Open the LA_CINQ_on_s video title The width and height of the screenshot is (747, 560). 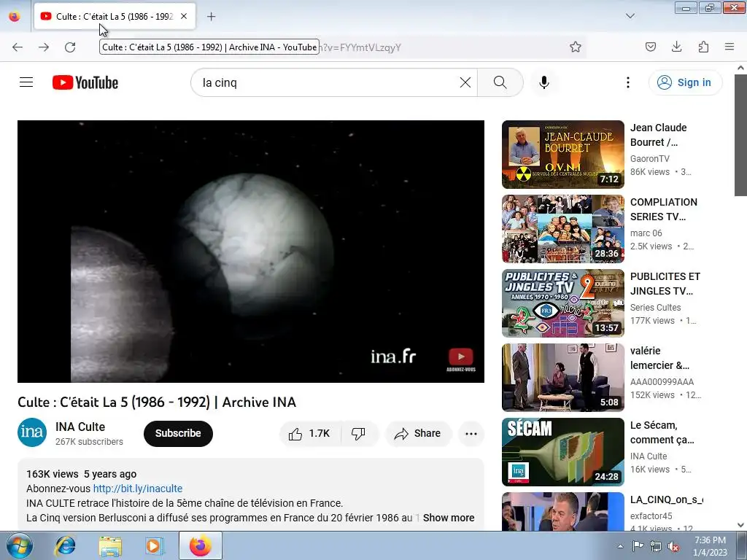coord(666,499)
